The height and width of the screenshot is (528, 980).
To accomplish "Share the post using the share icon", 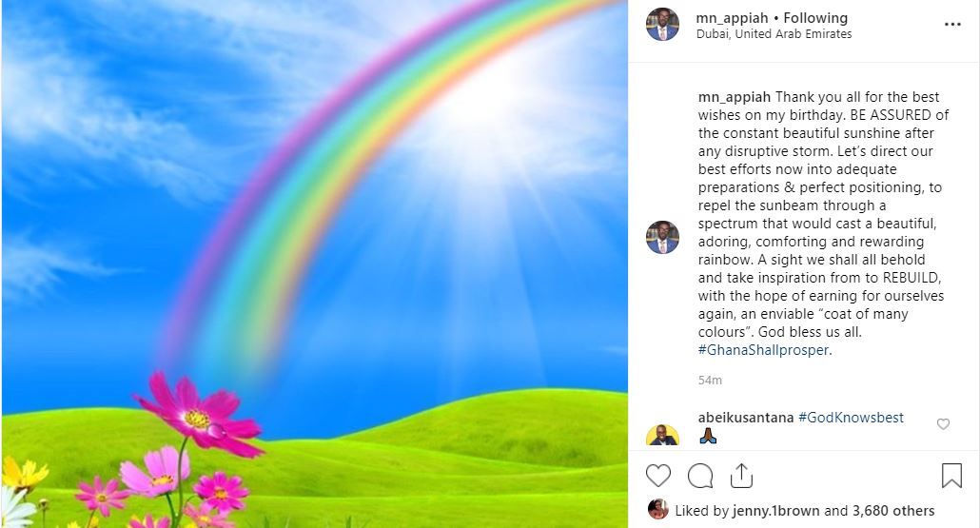I will click(x=741, y=476).
